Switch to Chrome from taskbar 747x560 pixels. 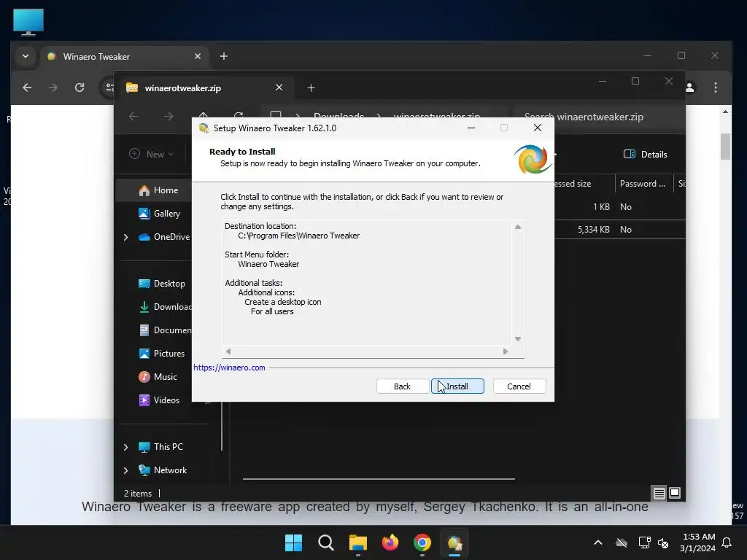pyautogui.click(x=422, y=542)
